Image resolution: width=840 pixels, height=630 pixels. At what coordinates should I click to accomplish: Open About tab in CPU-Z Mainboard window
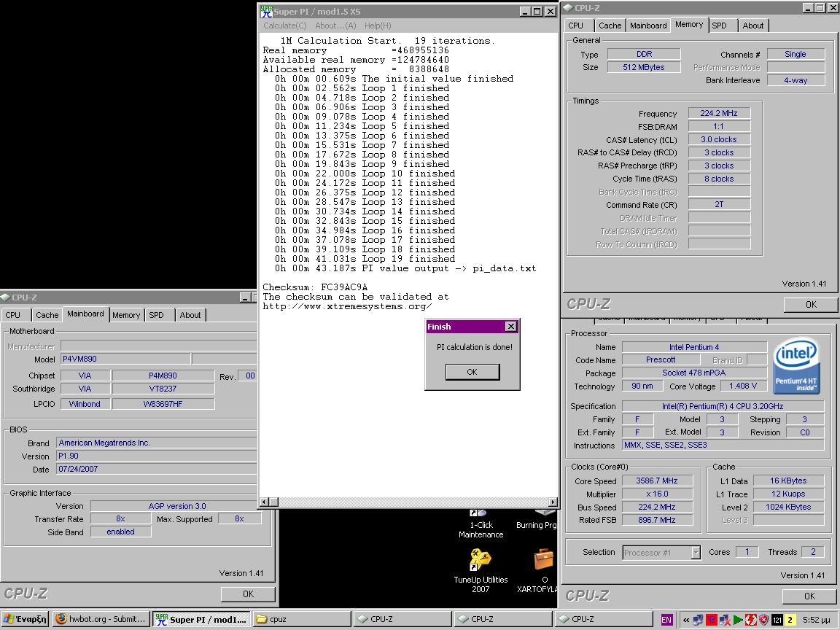(190, 315)
